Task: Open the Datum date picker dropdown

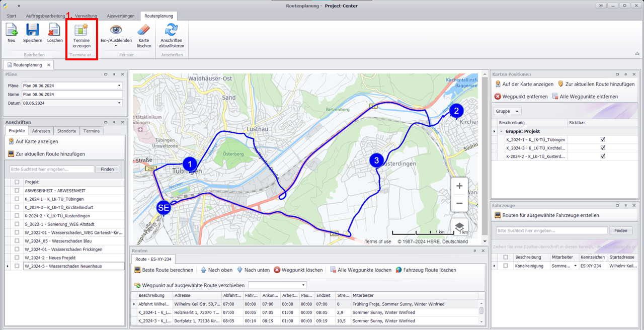Action: pyautogui.click(x=119, y=103)
